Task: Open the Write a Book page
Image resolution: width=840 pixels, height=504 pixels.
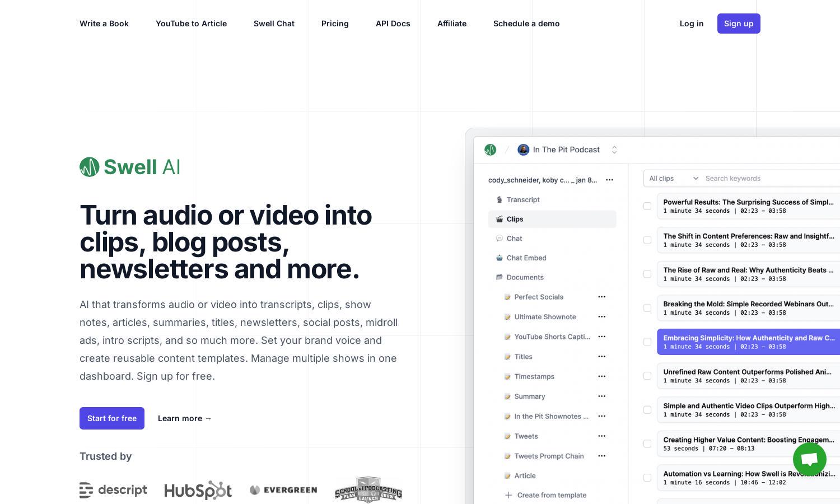Action: pyautogui.click(x=104, y=24)
